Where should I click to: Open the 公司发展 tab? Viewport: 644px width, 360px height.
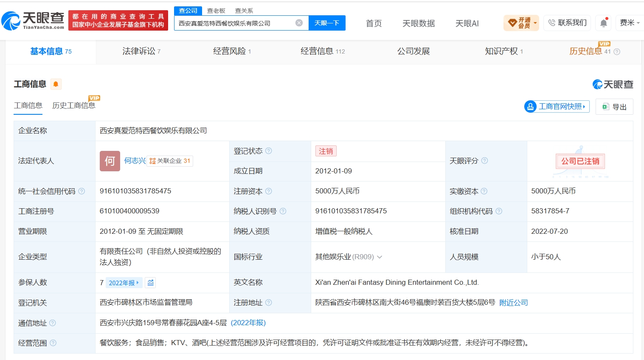[413, 51]
